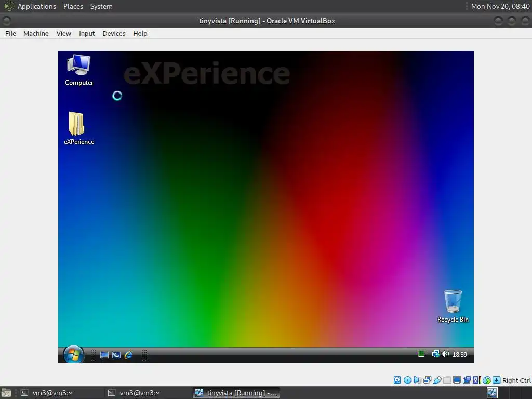Click tinyvista [Running] taskbar button

[x=236, y=393]
